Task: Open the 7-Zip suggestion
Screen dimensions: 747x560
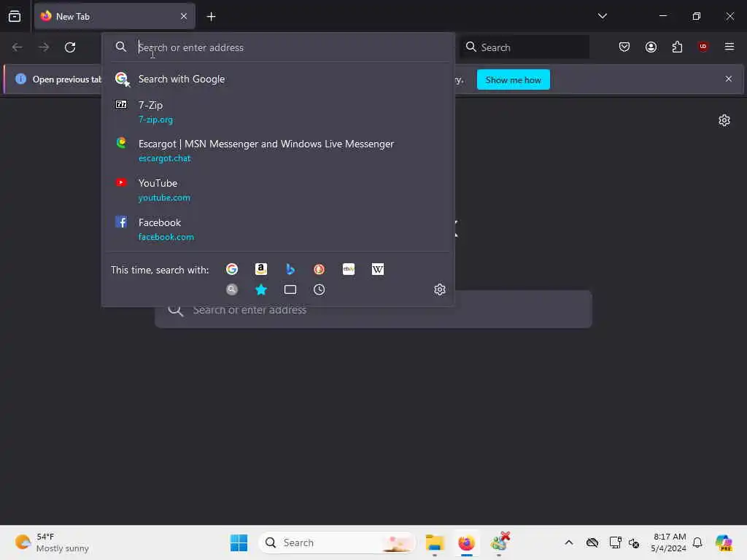Action: coord(278,112)
